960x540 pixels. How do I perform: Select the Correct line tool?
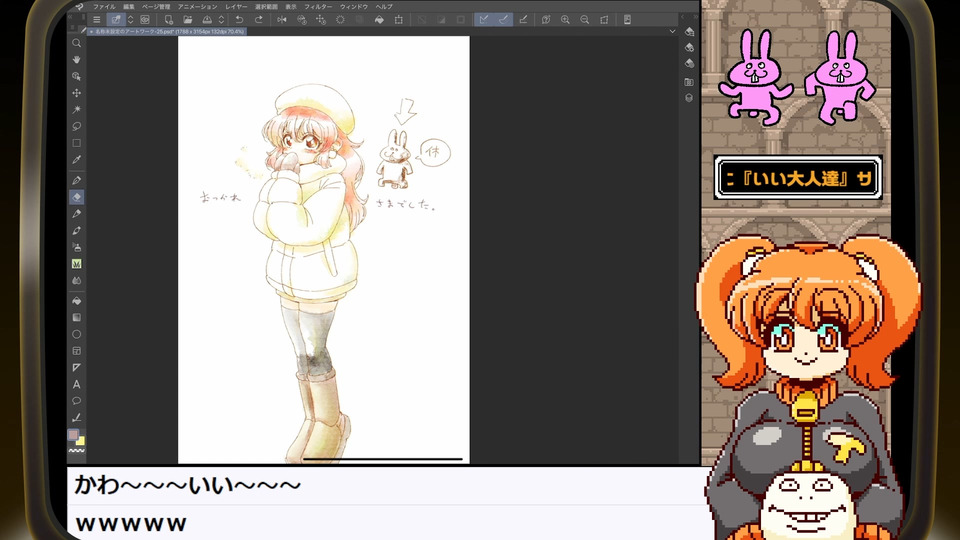pos(77,418)
